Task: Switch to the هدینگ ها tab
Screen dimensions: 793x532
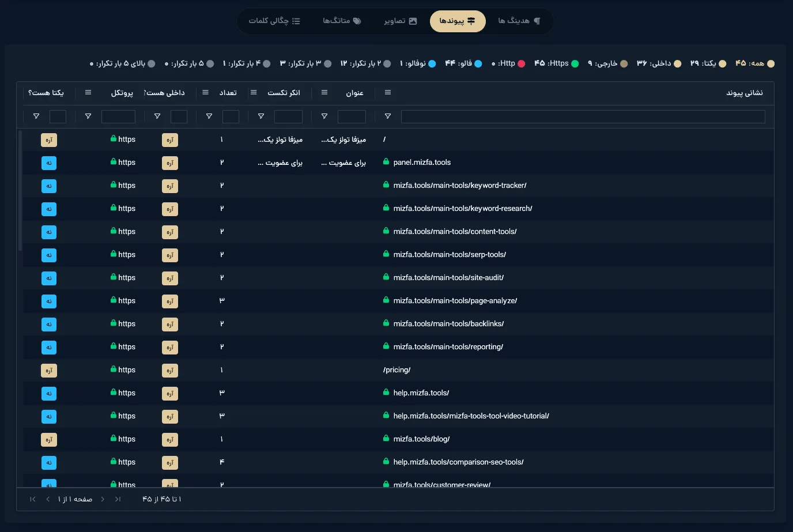Action: (519, 21)
